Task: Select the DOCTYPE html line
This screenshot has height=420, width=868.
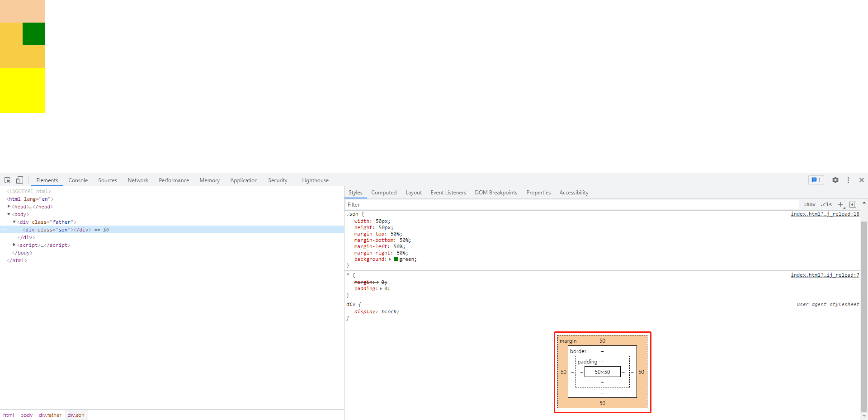Action: point(28,191)
